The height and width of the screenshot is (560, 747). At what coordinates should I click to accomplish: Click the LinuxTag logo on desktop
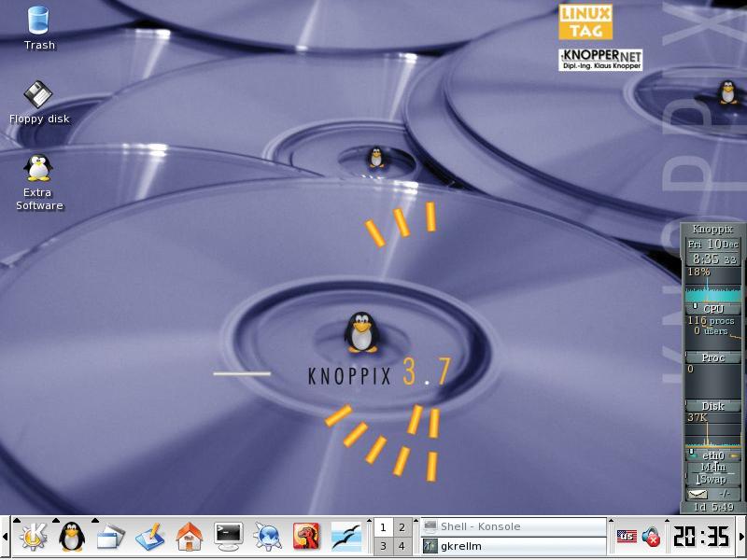[585, 21]
